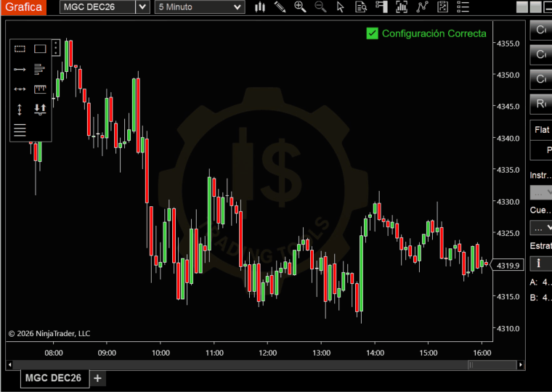This screenshot has width=552, height=392.
Task: Click the MGC DEC26 instrument field
Action: click(x=97, y=7)
